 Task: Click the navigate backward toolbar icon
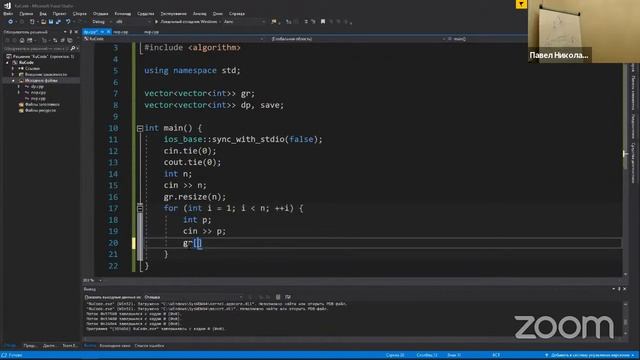[x=11, y=22]
